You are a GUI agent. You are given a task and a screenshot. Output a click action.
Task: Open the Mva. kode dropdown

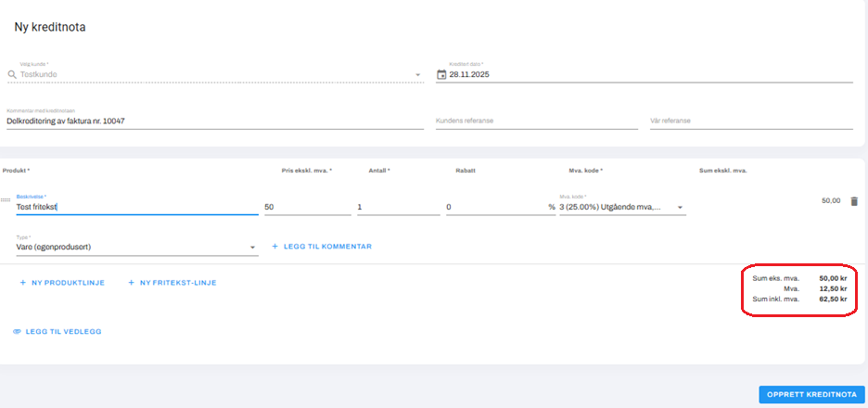623,207
